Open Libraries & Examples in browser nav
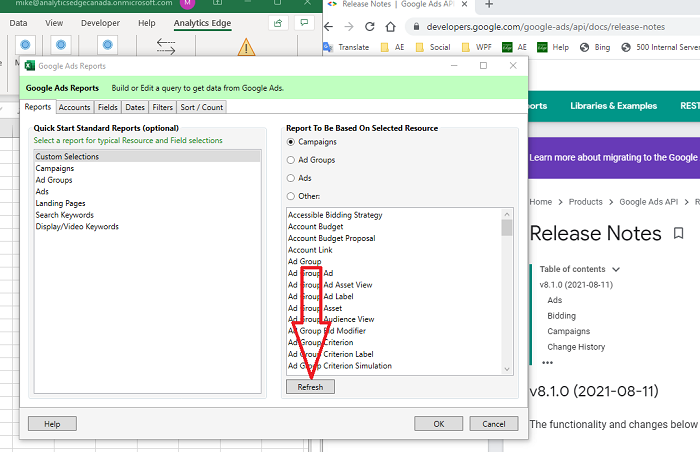The image size is (700, 452). tap(613, 106)
